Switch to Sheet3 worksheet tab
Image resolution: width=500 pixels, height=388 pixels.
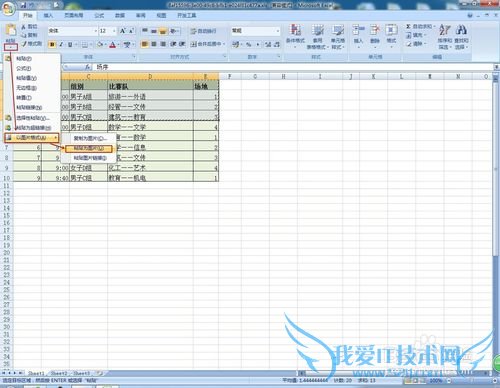81,373
